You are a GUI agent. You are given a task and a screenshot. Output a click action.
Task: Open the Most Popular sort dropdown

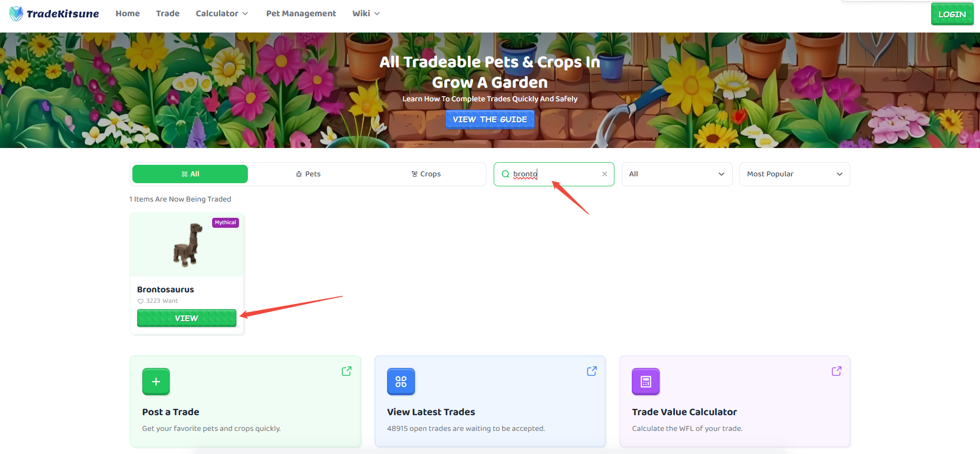click(795, 174)
